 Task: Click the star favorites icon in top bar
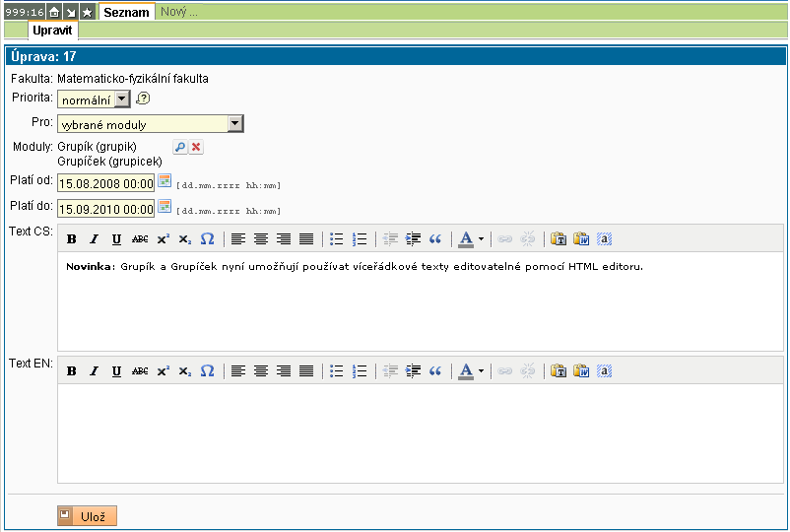pos(87,12)
